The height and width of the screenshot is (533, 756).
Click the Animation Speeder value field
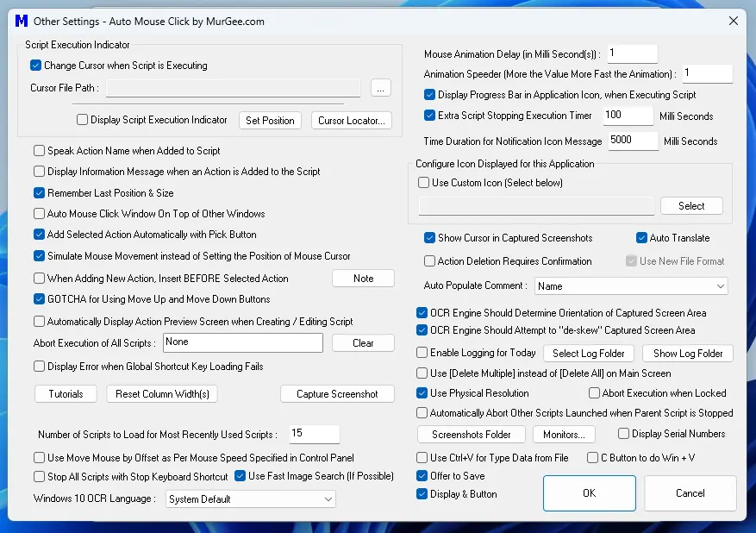[708, 73]
